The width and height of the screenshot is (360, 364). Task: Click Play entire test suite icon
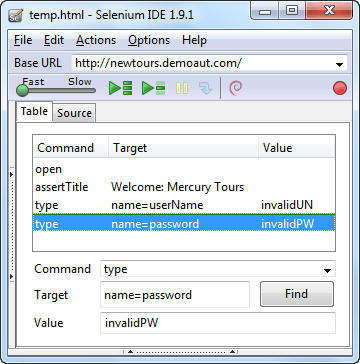[121, 88]
